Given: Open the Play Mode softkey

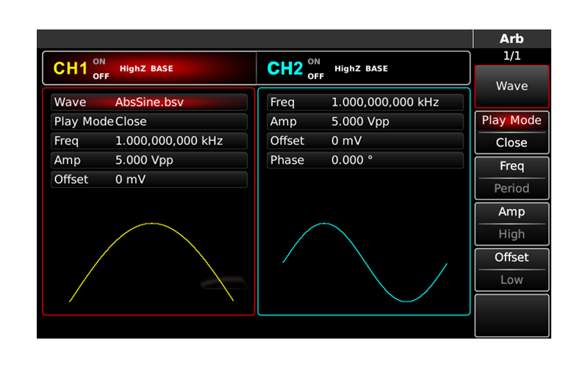Looking at the screenshot, I should (512, 132).
